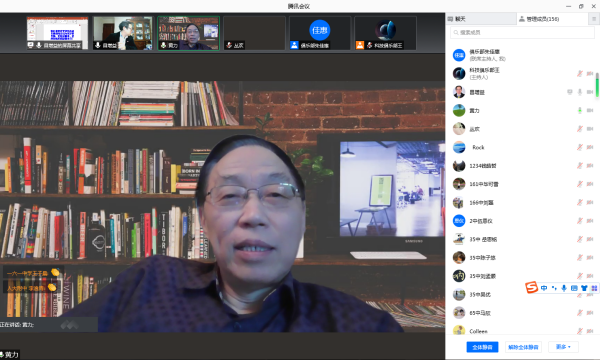Click the 解除全体静音 unmute all button
Viewport: 600px width, 360px height.
point(523,347)
